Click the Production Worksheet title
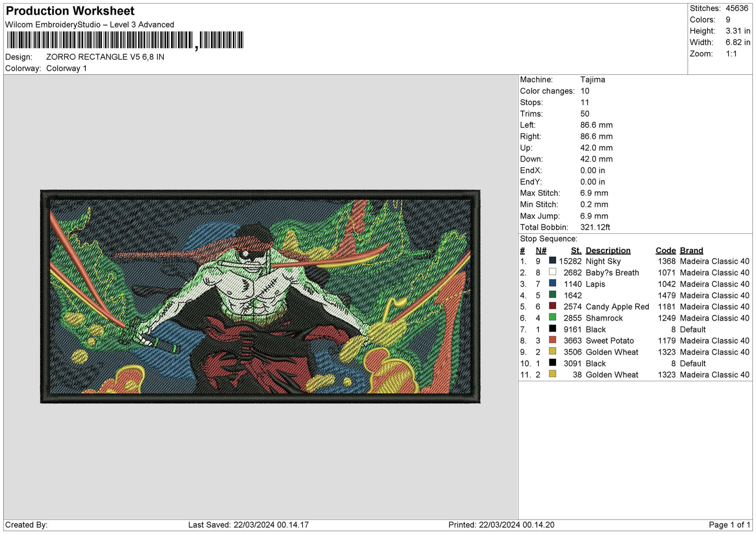Viewport: 756px width, 534px height. [70, 11]
